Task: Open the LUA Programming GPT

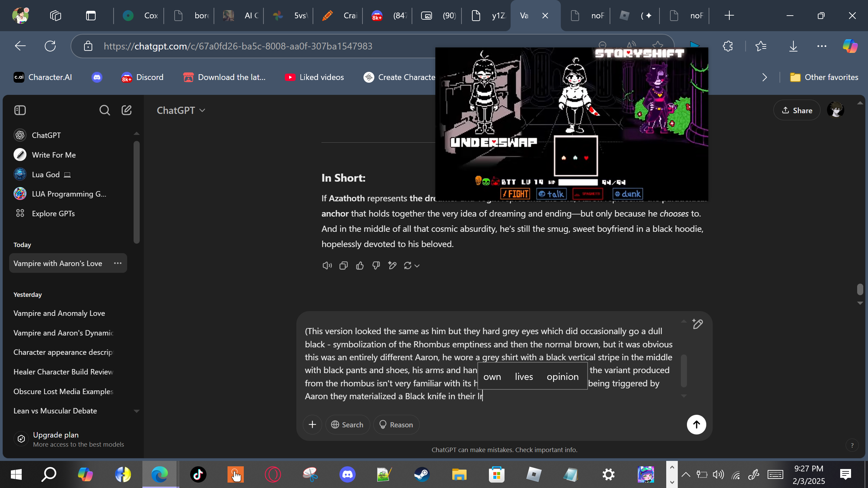Action: [69, 194]
